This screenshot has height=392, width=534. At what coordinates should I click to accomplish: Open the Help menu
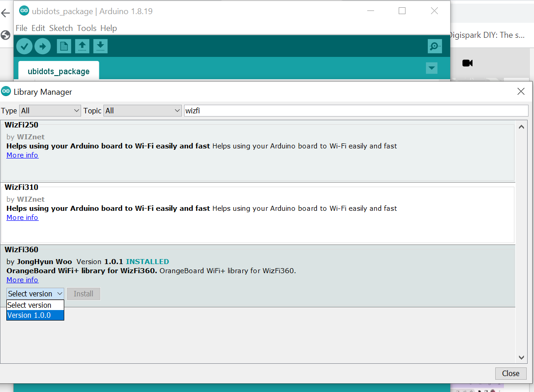coord(108,28)
